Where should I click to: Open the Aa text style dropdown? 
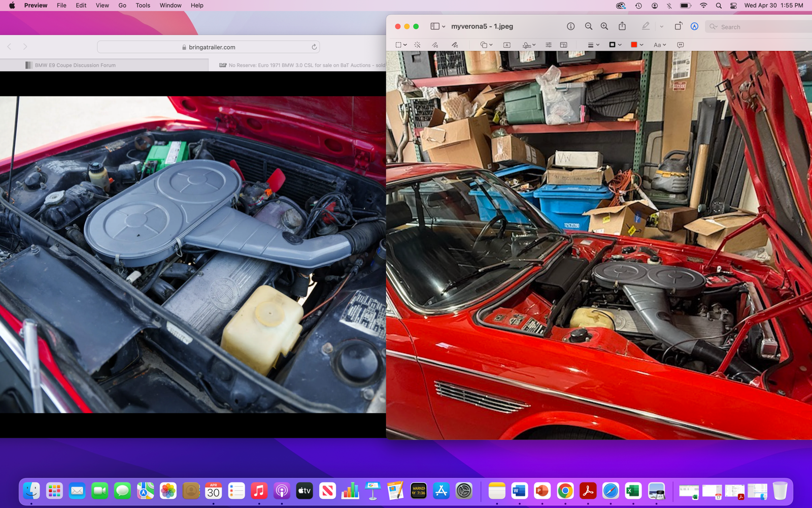pos(659,45)
